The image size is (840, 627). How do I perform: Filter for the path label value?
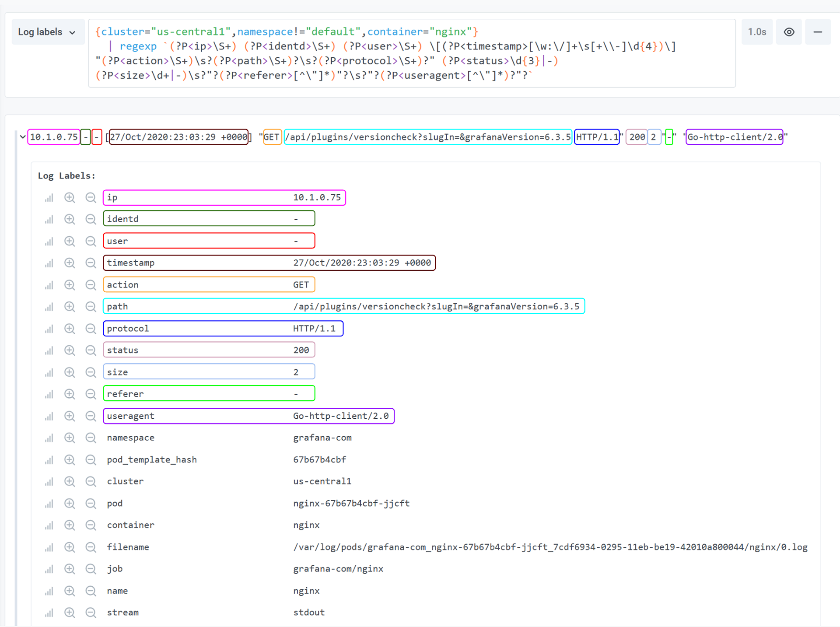70,306
